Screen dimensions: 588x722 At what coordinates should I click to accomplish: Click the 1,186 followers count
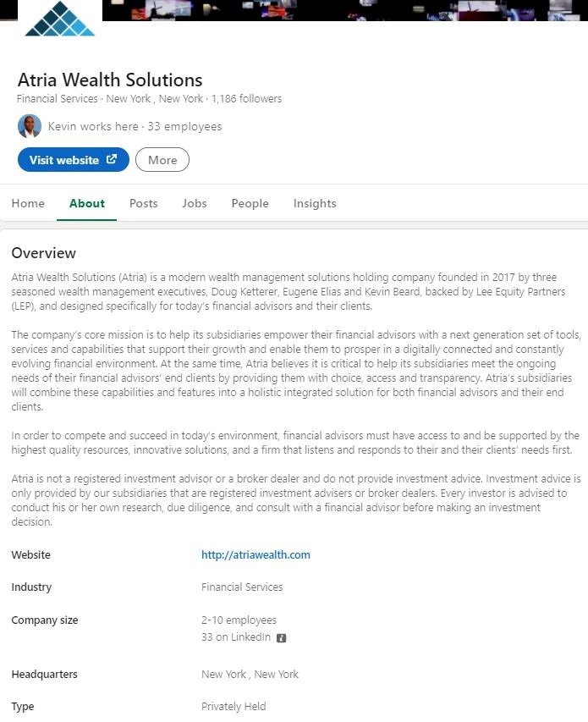(247, 99)
